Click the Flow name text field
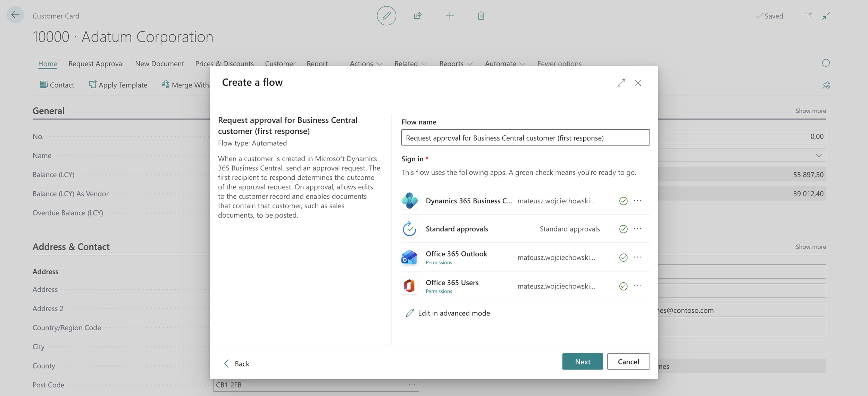This screenshot has height=396, width=868. point(526,137)
